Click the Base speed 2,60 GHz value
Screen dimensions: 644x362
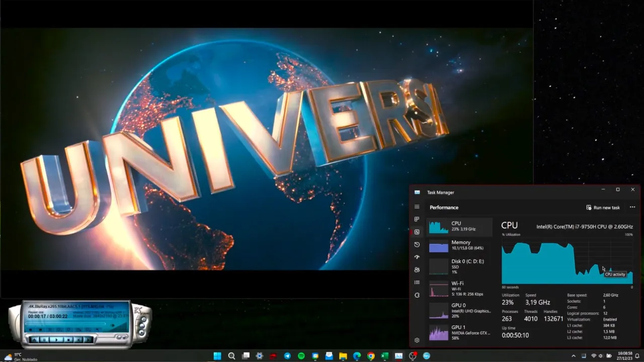pos(611,295)
